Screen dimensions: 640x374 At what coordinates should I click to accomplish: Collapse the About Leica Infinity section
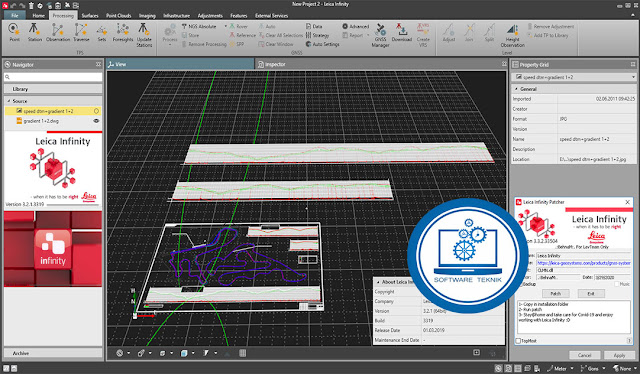[378, 282]
